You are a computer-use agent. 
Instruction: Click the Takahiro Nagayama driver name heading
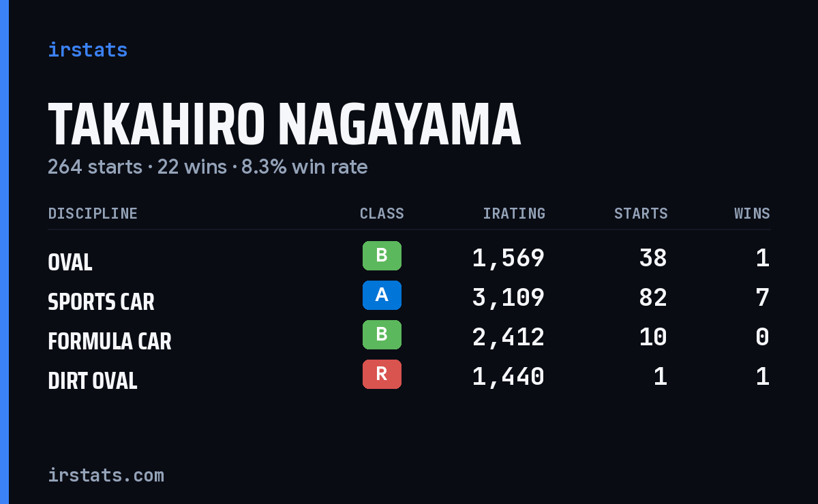pyautogui.click(x=284, y=124)
